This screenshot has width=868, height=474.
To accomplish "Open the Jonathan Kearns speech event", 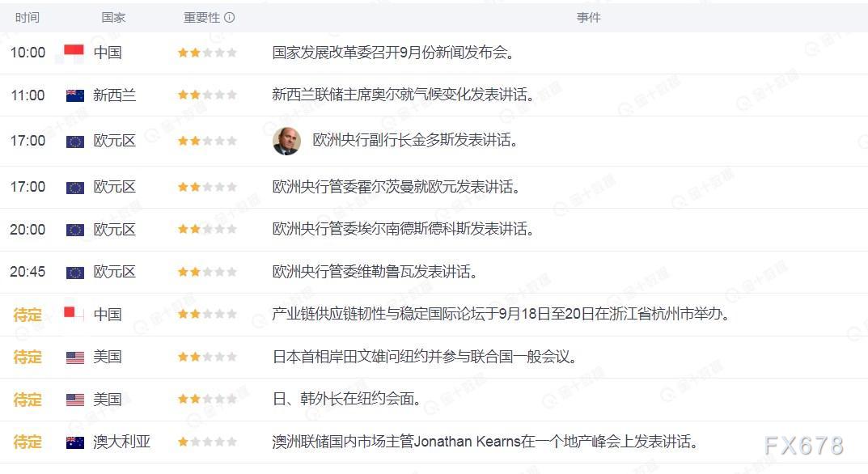I will (485, 442).
